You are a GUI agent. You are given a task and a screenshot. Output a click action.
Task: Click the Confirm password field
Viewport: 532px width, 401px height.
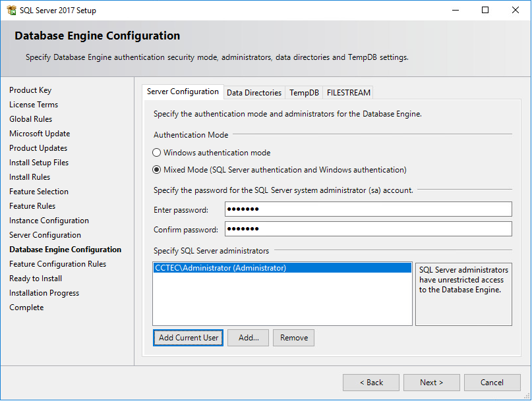point(367,228)
